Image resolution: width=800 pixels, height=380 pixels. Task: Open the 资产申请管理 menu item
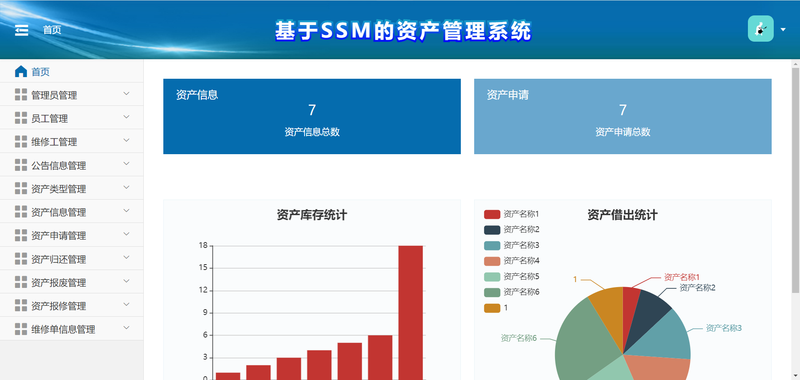(x=71, y=235)
